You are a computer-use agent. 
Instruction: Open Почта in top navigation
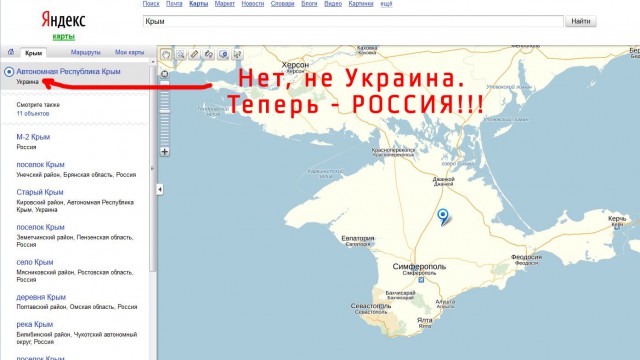174,4
